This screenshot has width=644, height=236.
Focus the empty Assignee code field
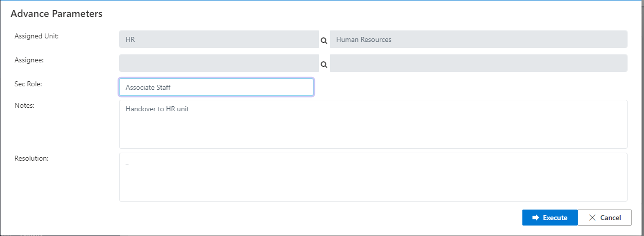218,63
